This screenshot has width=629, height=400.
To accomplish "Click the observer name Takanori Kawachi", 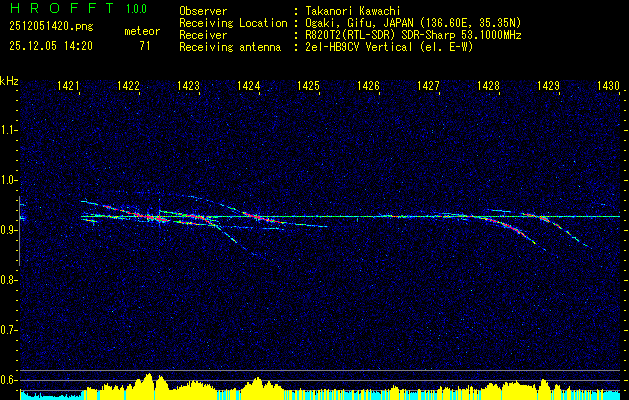I will [x=353, y=11].
